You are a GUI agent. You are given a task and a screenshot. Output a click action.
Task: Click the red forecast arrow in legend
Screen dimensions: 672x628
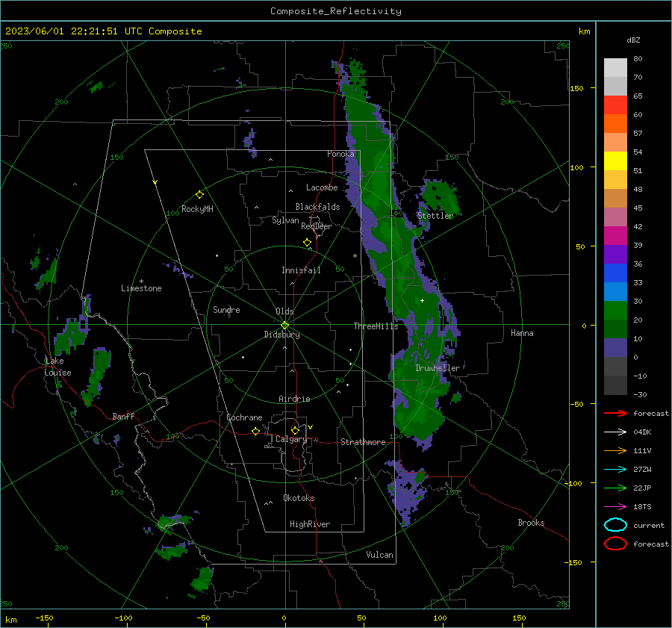click(x=615, y=413)
